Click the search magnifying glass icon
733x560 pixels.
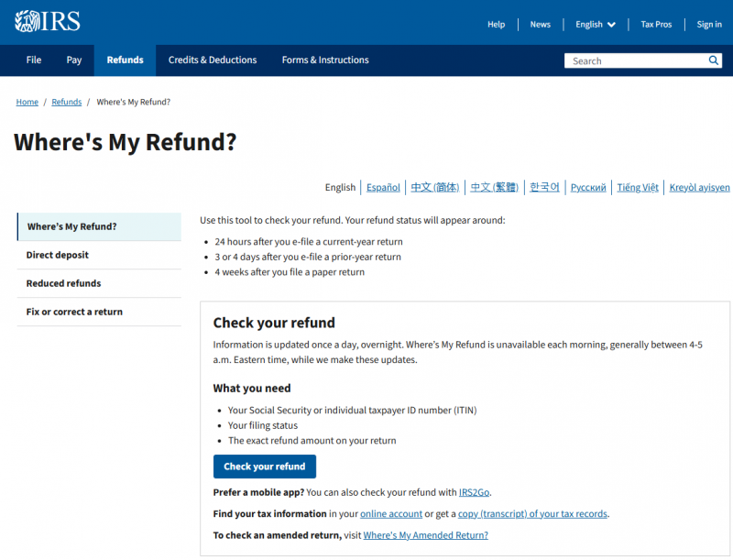click(713, 60)
